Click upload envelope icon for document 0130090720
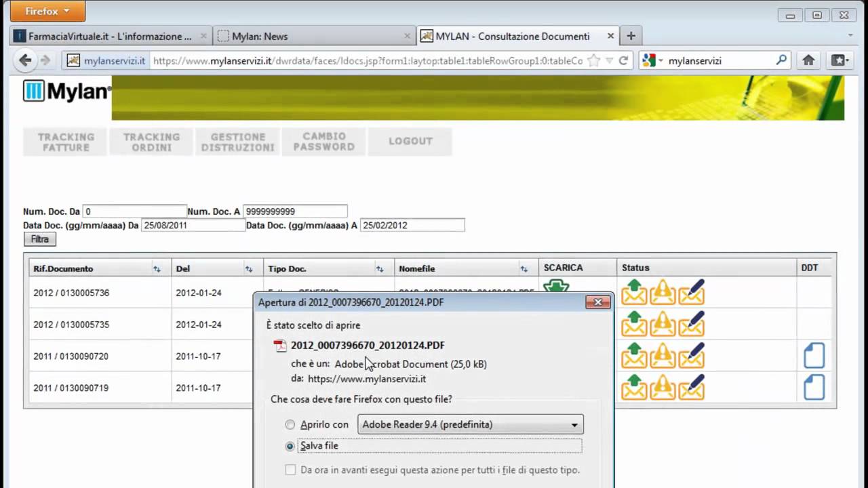 tap(634, 356)
